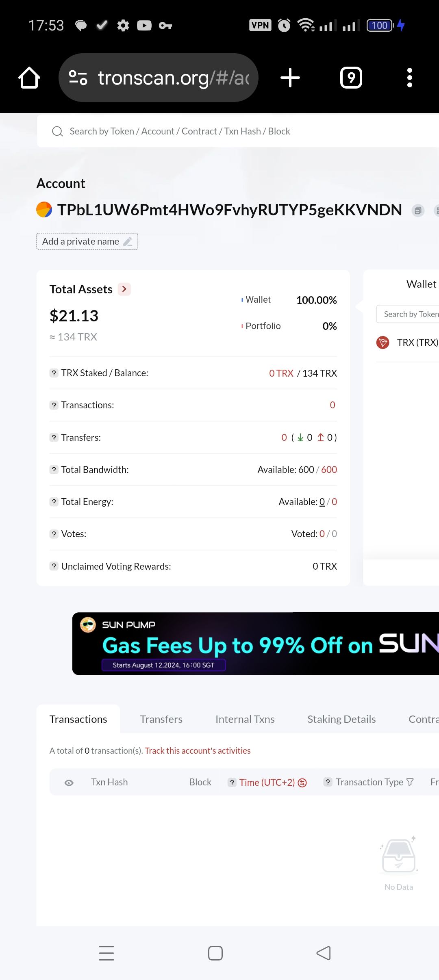439x980 pixels.
Task: Tap the browser home icon
Action: tap(29, 78)
